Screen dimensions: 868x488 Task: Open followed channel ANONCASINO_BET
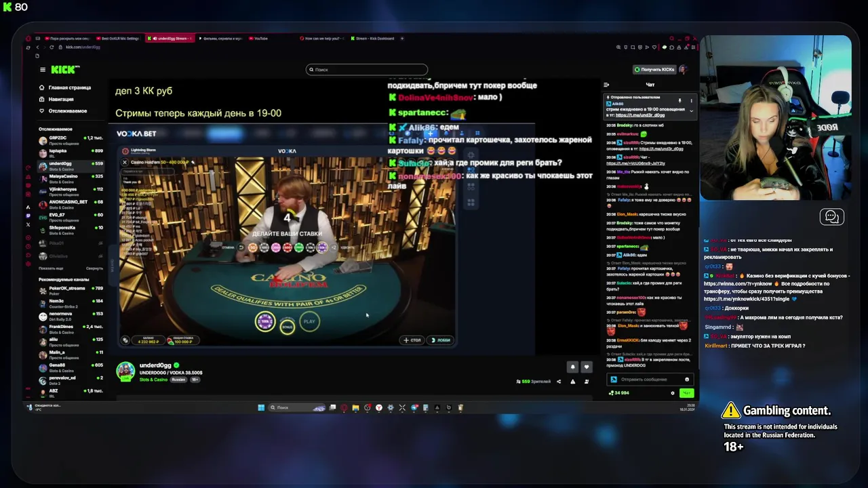tap(71, 204)
